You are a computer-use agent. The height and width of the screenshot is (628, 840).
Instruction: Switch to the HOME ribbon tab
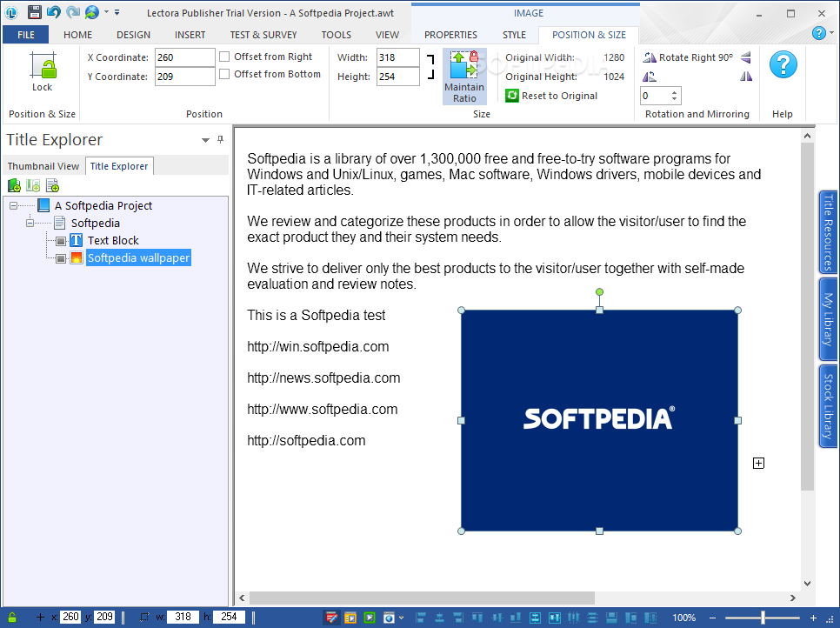click(x=77, y=35)
